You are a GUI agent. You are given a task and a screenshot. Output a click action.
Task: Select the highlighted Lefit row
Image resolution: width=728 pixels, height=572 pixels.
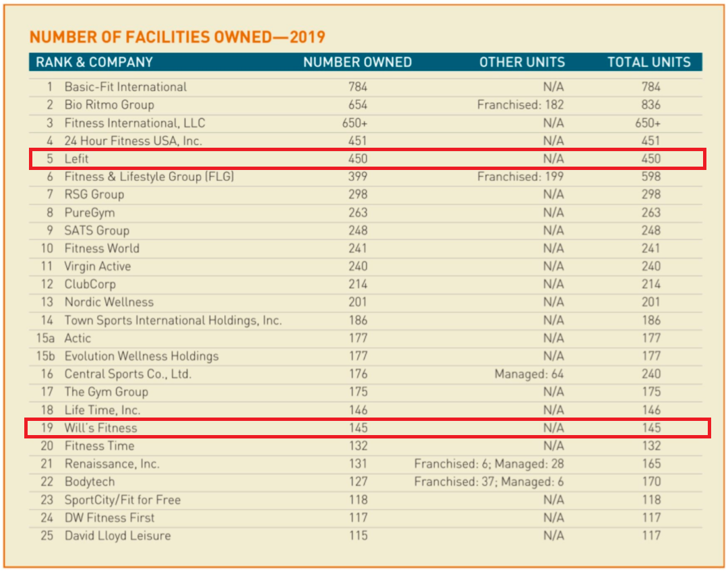pos(367,159)
